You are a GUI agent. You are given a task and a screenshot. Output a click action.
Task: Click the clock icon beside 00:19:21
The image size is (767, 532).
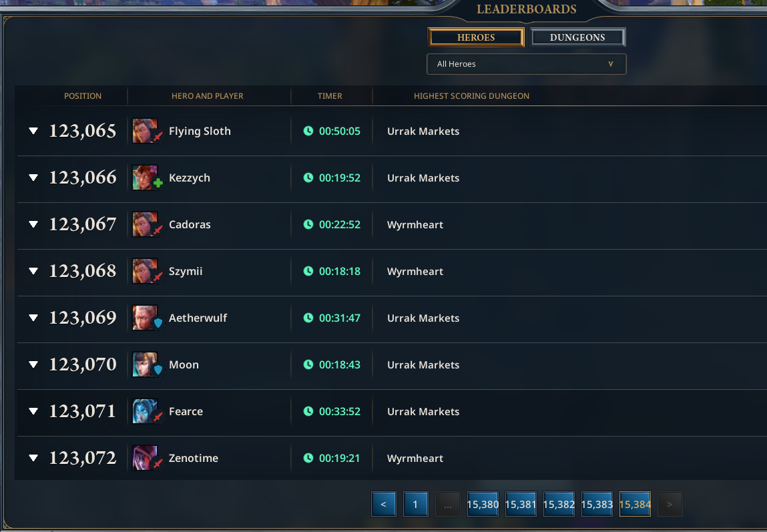[x=308, y=458]
